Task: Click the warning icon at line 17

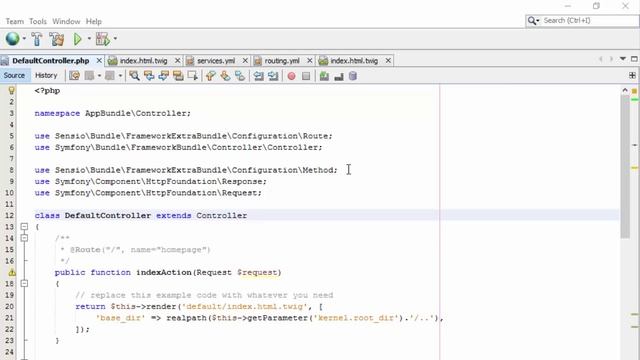Action: click(12, 272)
